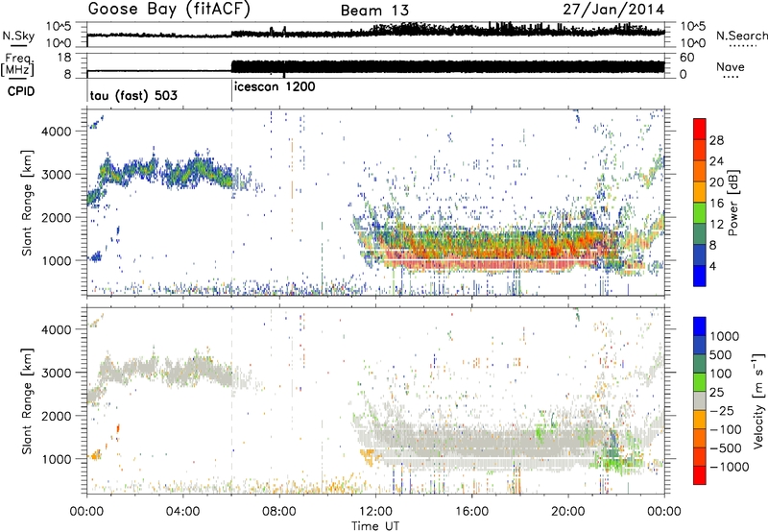Click the Slant Range label of the power panel
This screenshot has height=532, width=768.
click(28, 203)
